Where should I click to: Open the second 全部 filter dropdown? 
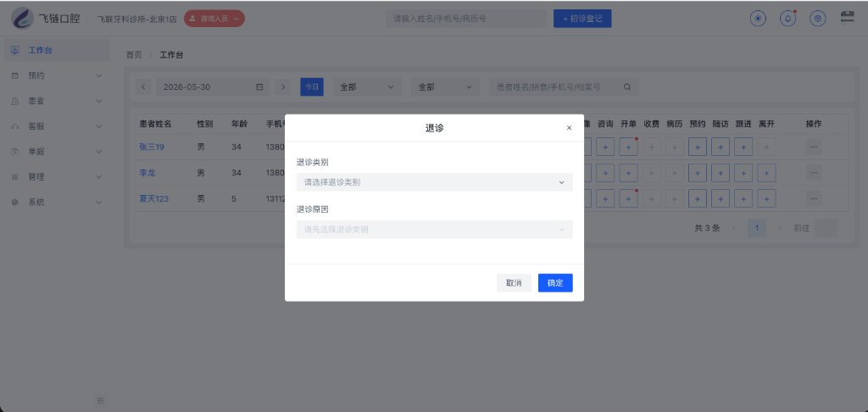click(445, 87)
